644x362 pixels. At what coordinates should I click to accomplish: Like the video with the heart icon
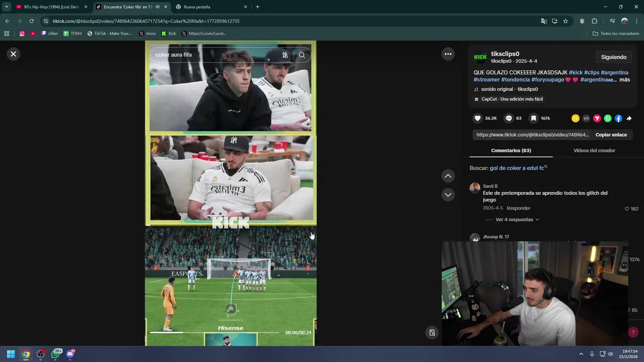coord(477,118)
